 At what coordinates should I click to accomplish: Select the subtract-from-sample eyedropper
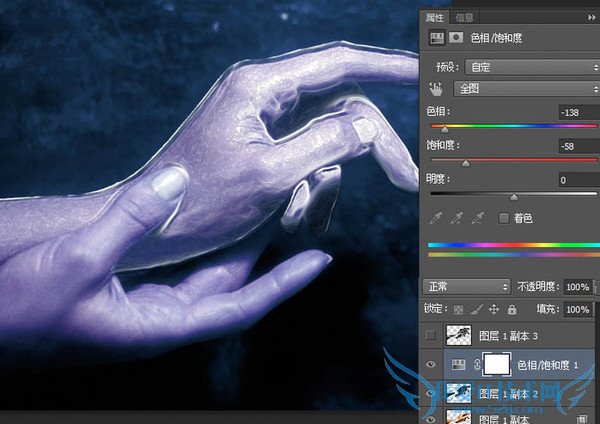[476, 217]
